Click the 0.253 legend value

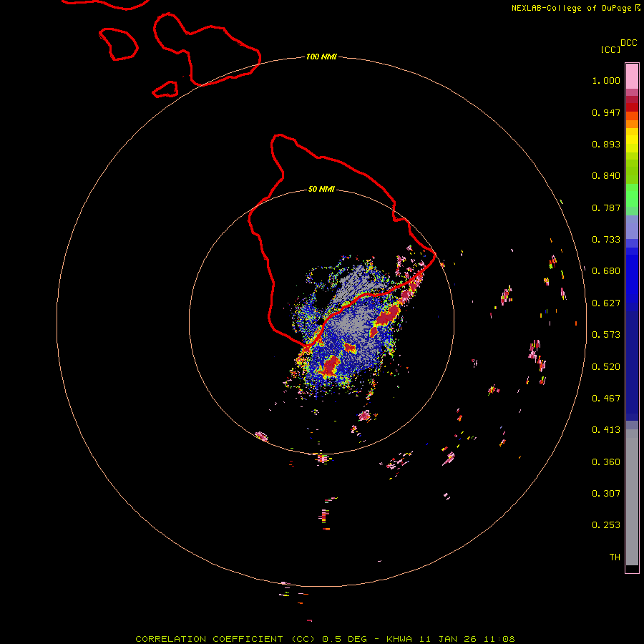[x=606, y=525]
